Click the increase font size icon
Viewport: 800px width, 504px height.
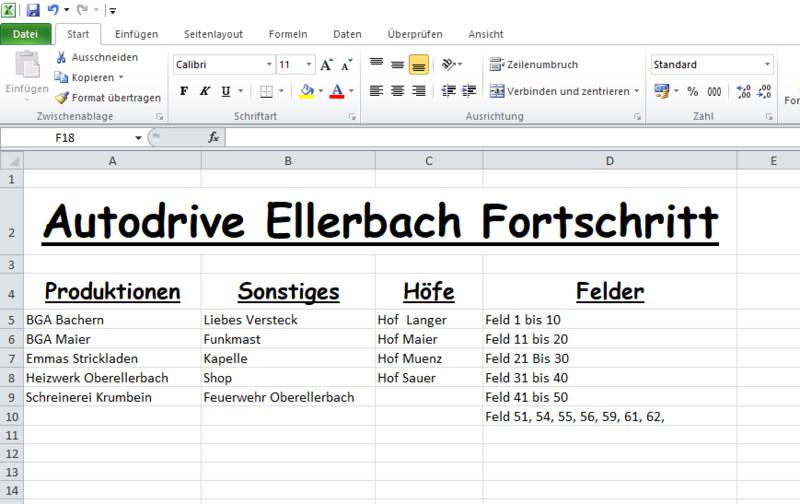326,65
